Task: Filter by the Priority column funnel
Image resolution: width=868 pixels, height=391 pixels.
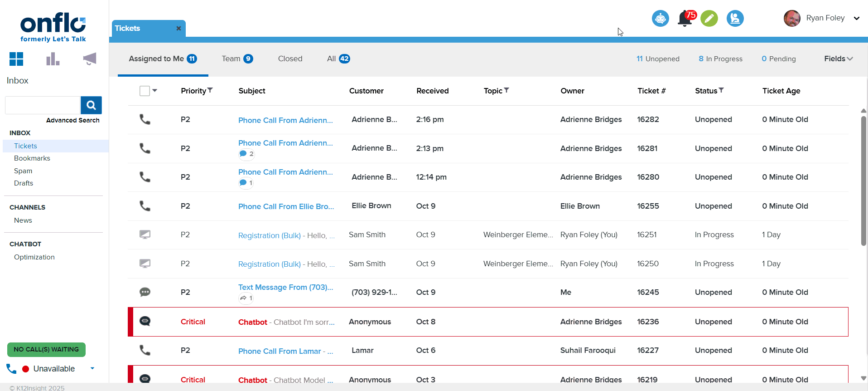Action: coord(210,90)
